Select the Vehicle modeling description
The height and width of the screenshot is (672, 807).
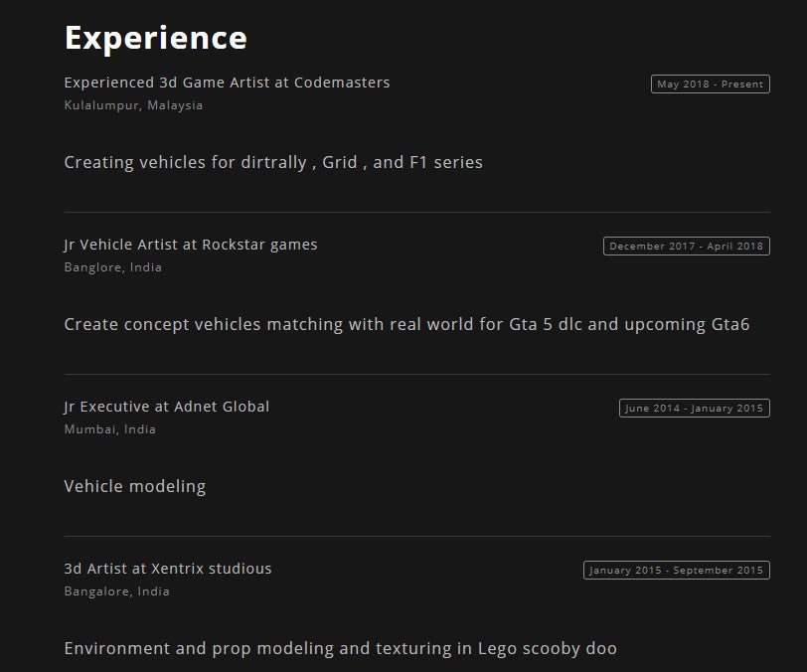(x=135, y=487)
